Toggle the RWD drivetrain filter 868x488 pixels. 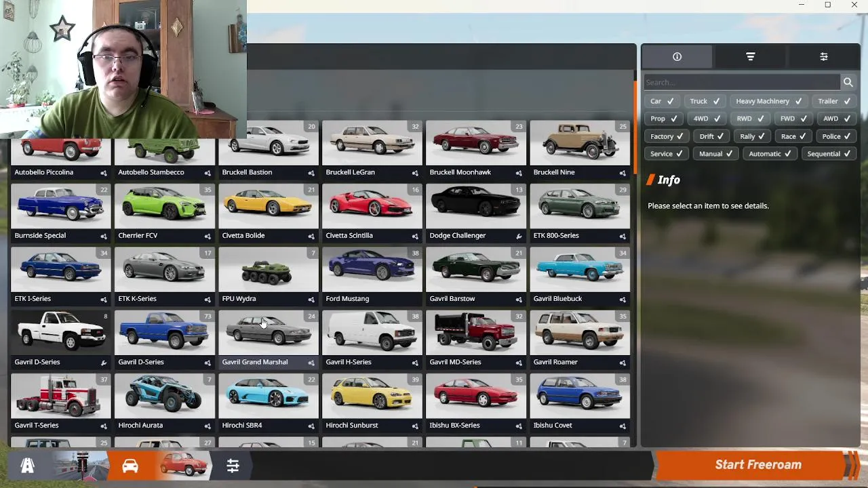point(750,119)
